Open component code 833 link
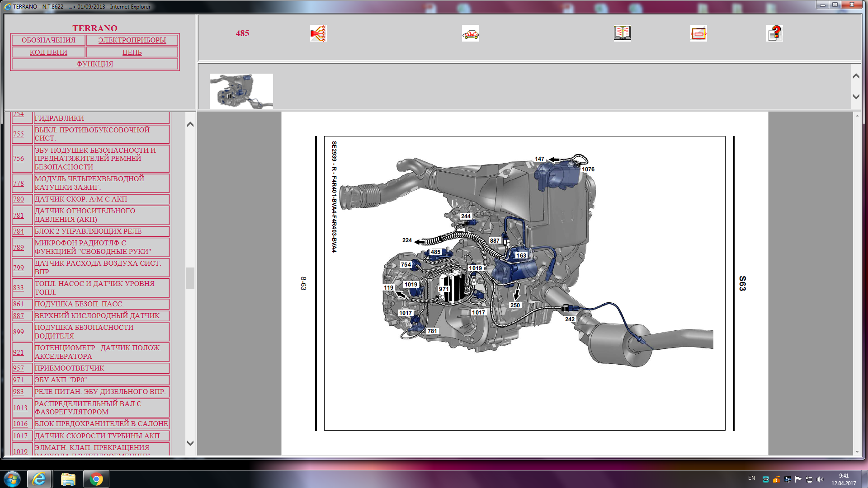The image size is (868, 488). tap(19, 288)
